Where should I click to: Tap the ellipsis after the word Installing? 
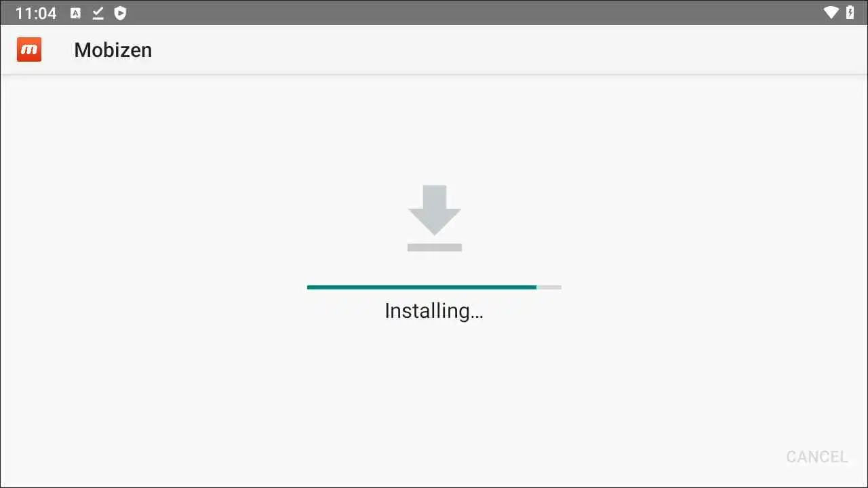[x=476, y=317]
